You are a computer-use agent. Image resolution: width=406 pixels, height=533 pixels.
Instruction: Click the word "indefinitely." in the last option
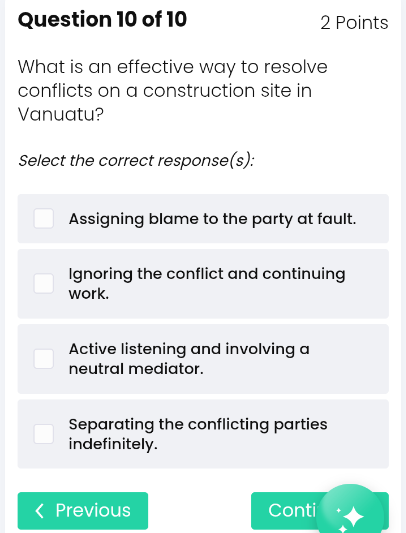[x=113, y=444]
